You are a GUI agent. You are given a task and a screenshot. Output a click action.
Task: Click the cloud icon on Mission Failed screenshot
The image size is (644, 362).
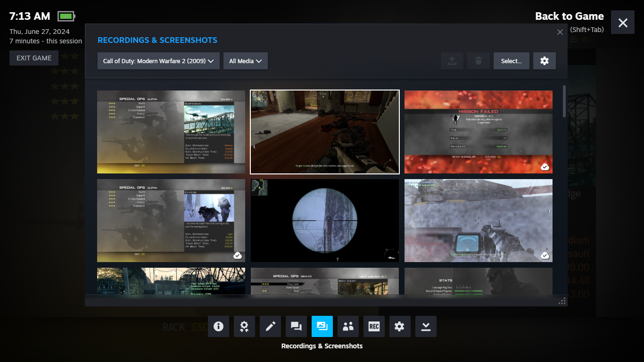[545, 167]
